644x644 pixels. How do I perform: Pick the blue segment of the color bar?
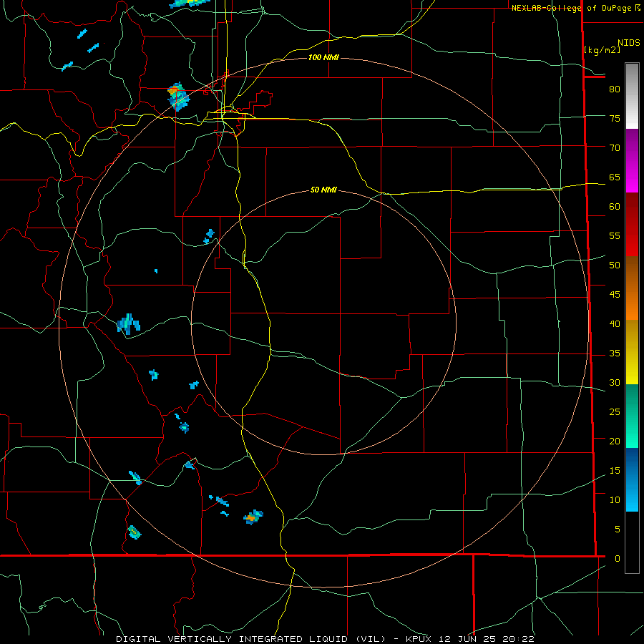[632, 479]
